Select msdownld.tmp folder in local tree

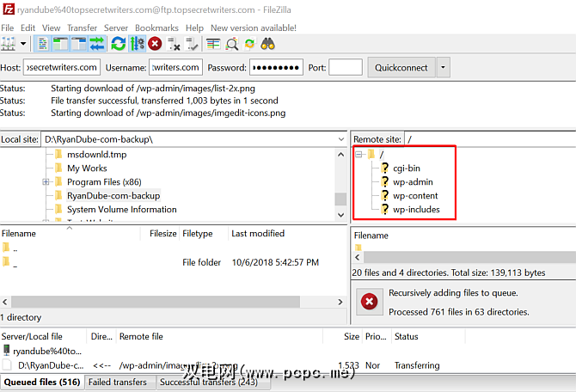click(96, 155)
